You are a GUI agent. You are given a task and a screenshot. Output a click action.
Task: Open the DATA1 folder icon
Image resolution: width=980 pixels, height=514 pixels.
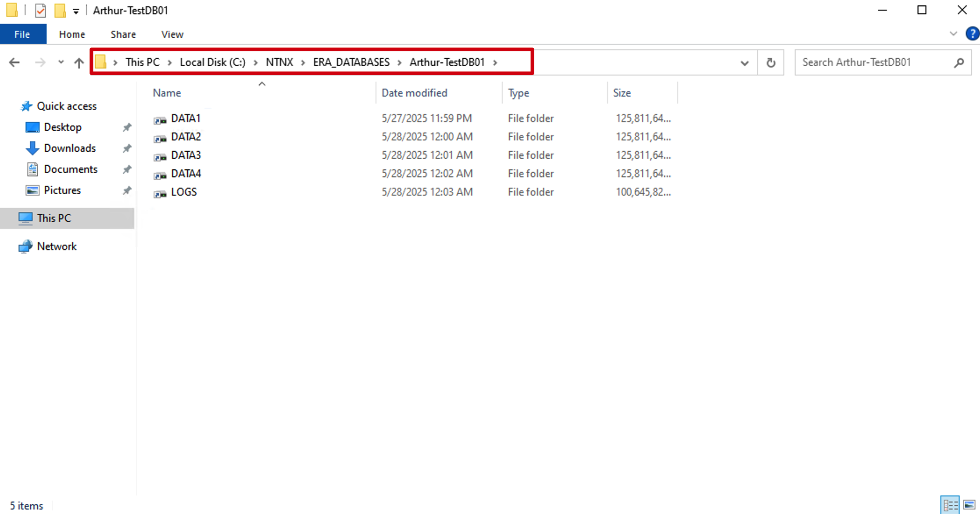point(160,119)
